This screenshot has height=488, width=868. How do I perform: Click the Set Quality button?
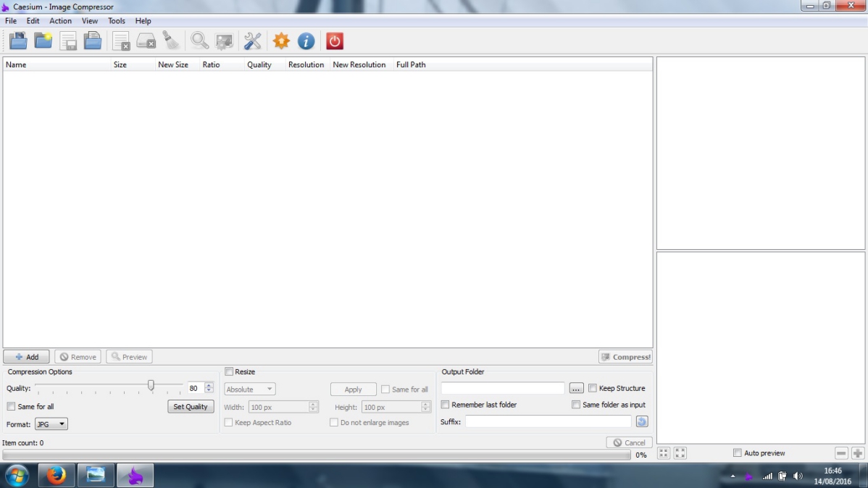191,406
